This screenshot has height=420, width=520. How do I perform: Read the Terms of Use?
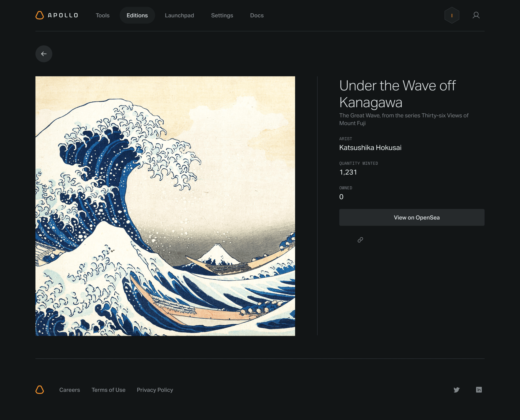coord(108,390)
